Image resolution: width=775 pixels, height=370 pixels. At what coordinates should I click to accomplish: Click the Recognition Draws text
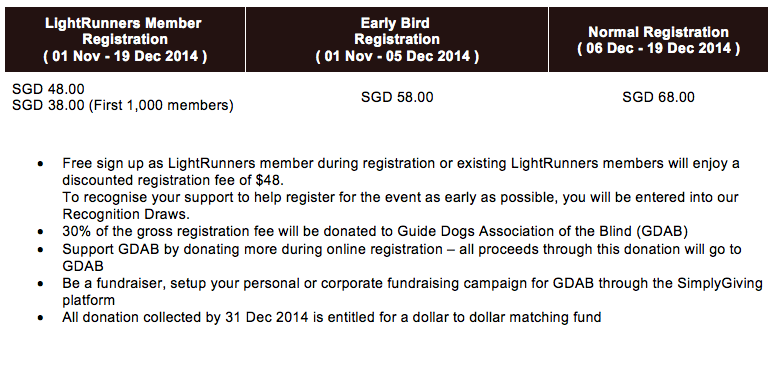tap(126, 214)
